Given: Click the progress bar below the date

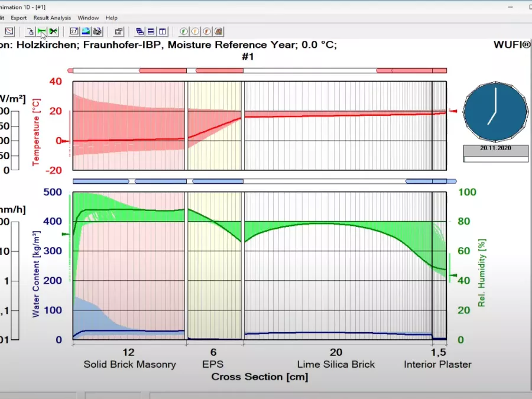Looking at the screenshot, I should [x=495, y=159].
